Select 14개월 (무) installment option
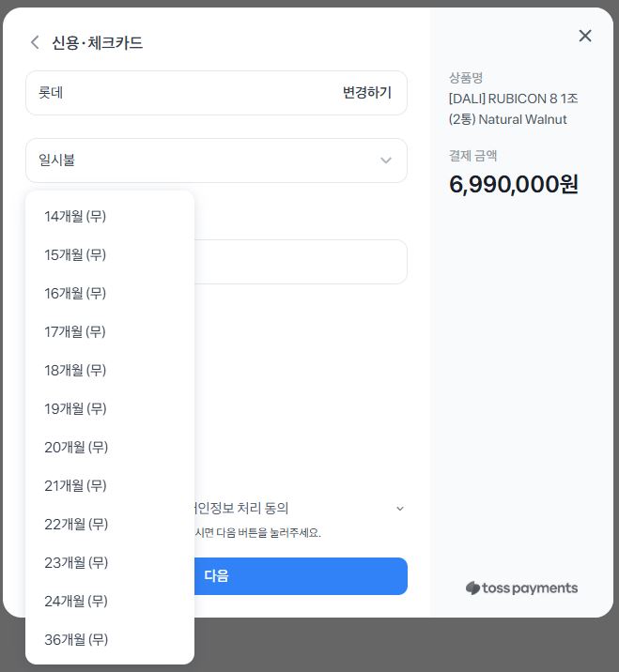This screenshot has width=619, height=672. [76, 217]
